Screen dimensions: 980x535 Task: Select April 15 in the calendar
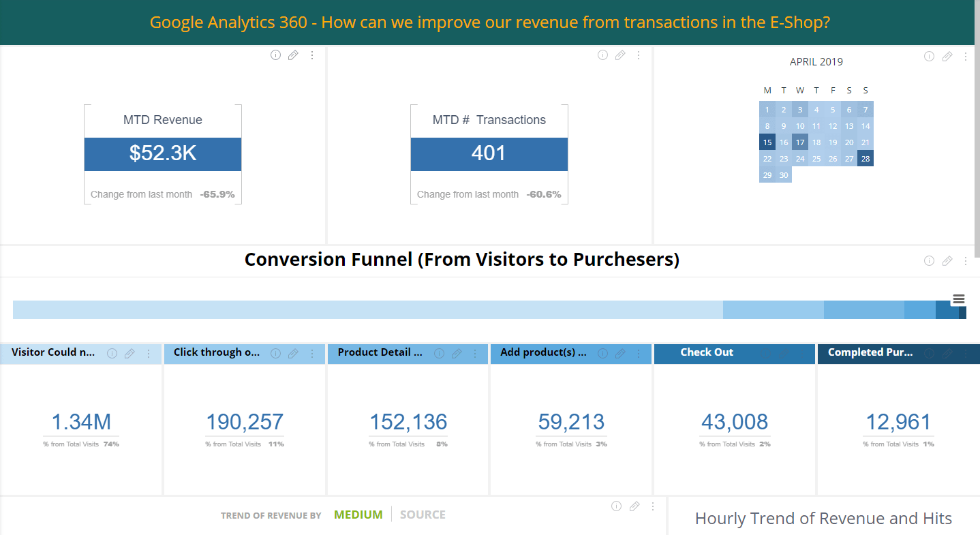(x=767, y=142)
